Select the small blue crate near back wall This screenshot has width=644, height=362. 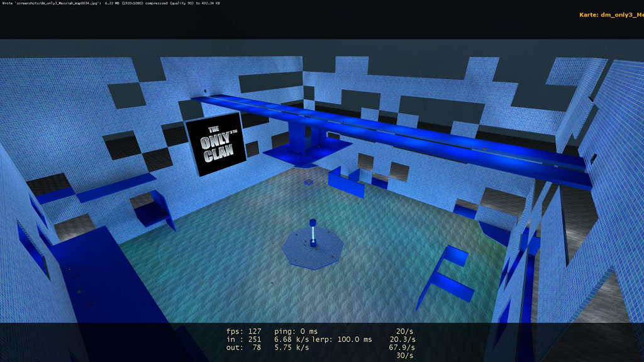coord(309,182)
